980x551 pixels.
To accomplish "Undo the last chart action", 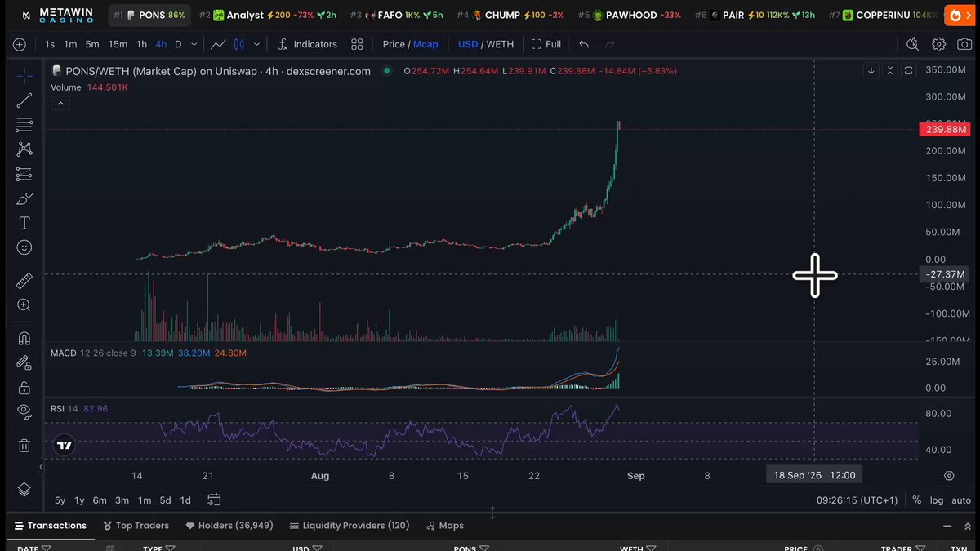I will tap(584, 44).
